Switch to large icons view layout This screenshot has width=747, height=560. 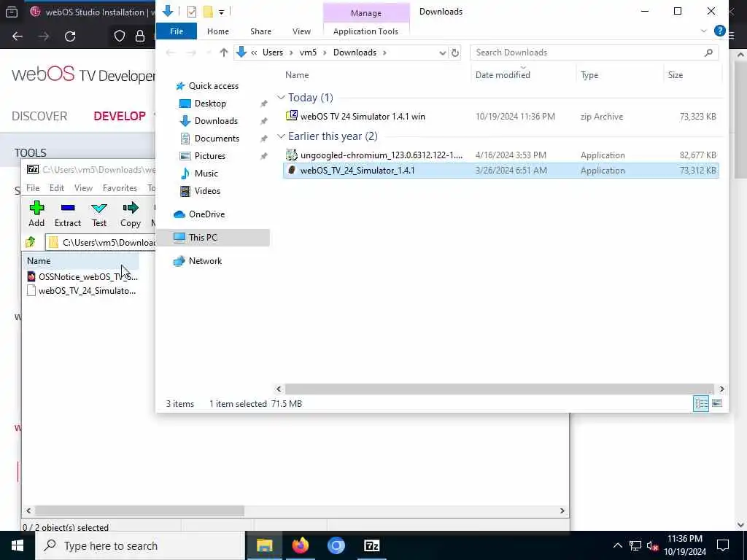[x=717, y=404]
